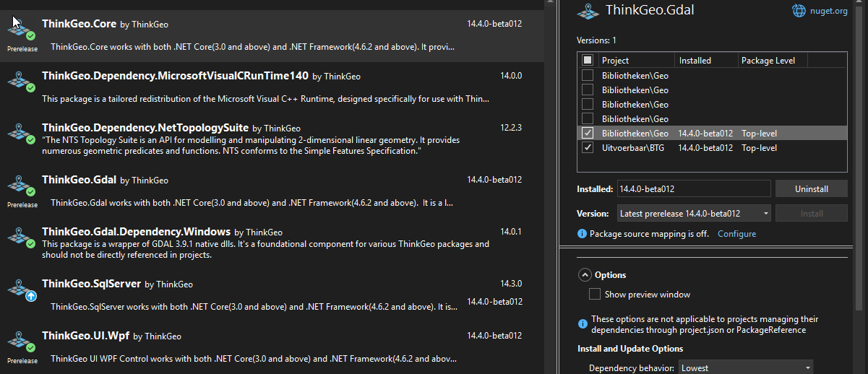Screen dimensions: 868x374
Task: Click the Installed version field
Action: coord(694,188)
